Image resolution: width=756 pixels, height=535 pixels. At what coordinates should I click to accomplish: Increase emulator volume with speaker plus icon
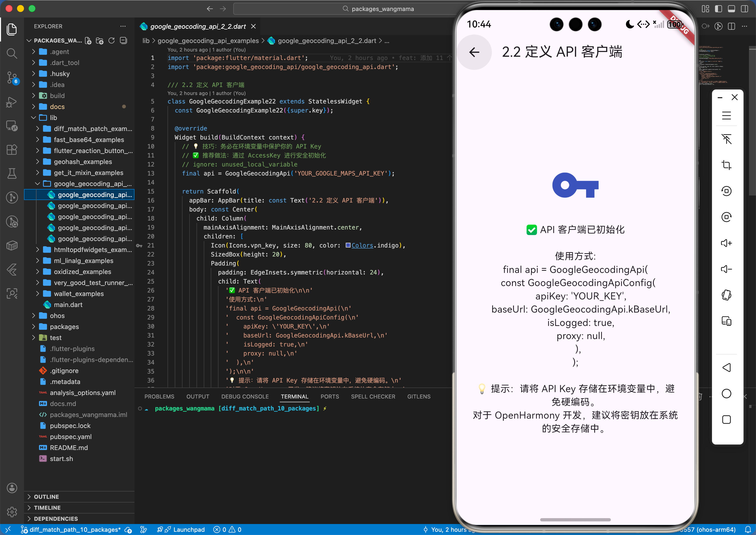tap(726, 243)
